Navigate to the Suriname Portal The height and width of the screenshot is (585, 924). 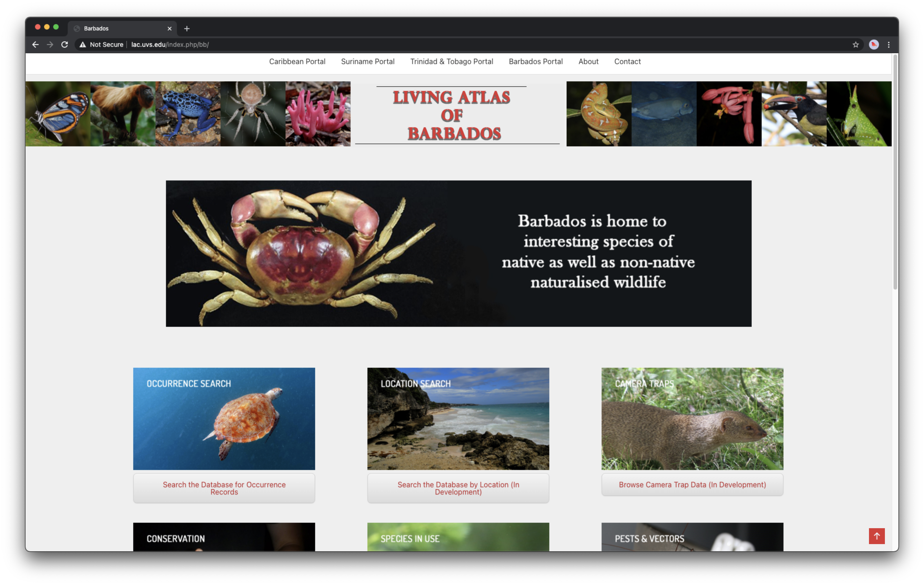tap(368, 61)
